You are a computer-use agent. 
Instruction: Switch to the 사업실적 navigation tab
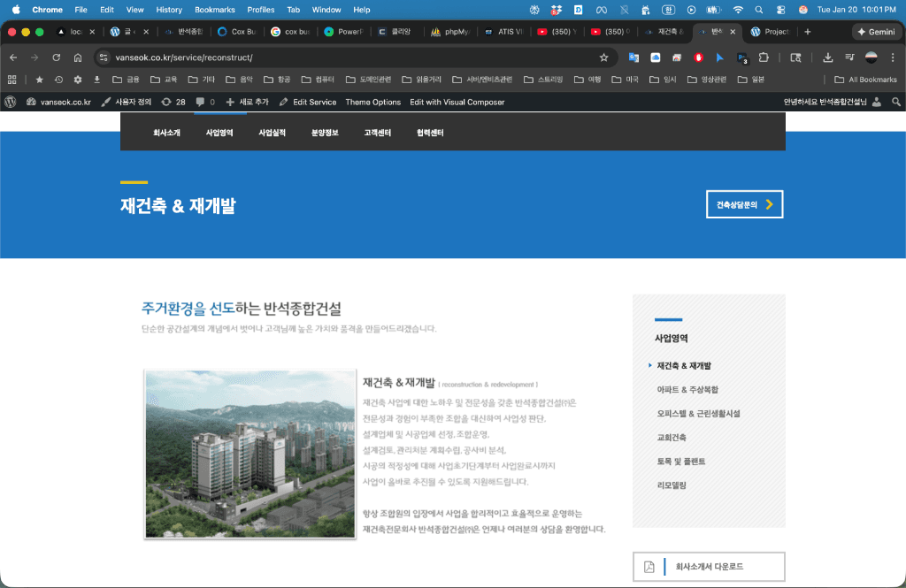click(271, 131)
